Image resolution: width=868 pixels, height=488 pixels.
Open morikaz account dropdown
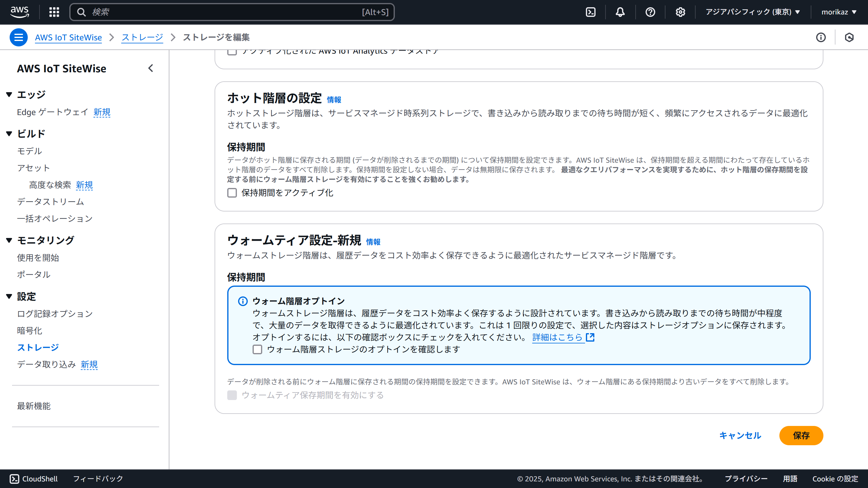839,12
